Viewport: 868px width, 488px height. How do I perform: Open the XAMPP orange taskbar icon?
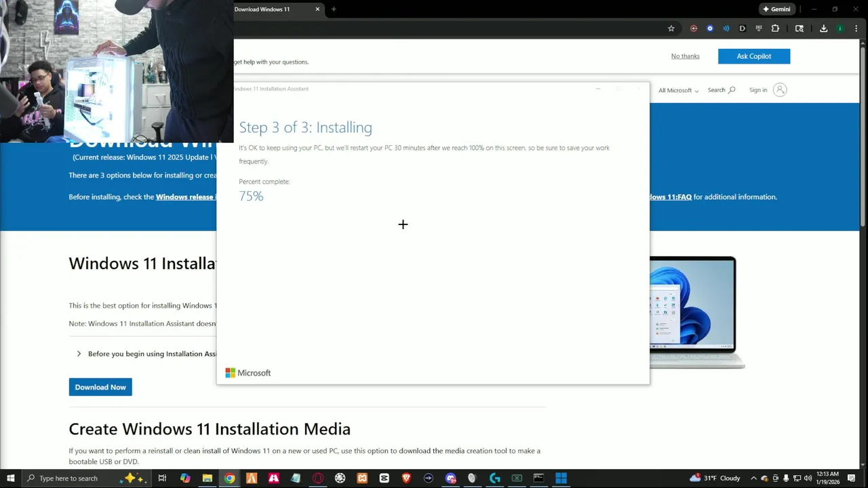point(362,479)
